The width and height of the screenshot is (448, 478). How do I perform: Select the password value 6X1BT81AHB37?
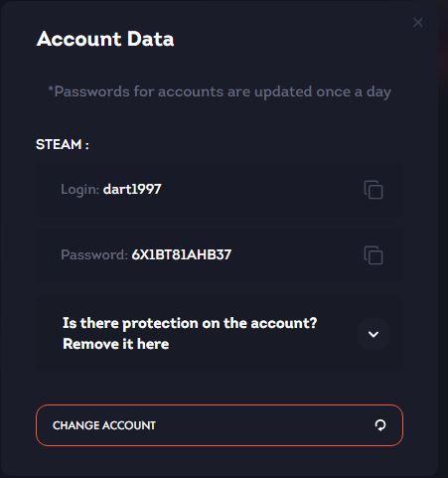(x=182, y=254)
